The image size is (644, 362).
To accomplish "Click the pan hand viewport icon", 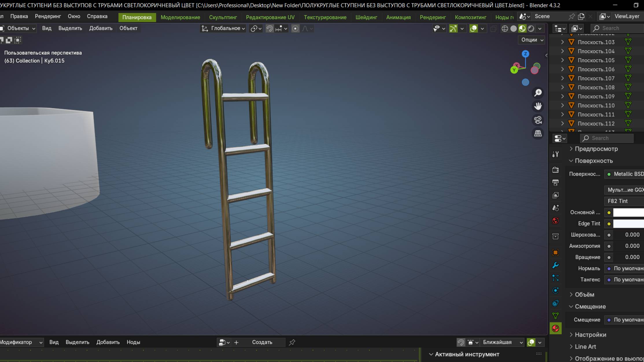I will point(538,106).
